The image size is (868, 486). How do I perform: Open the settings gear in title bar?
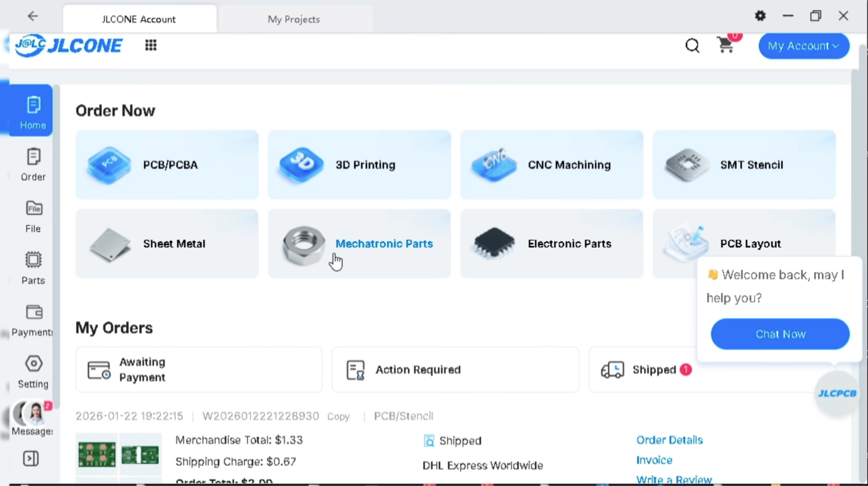(x=760, y=16)
